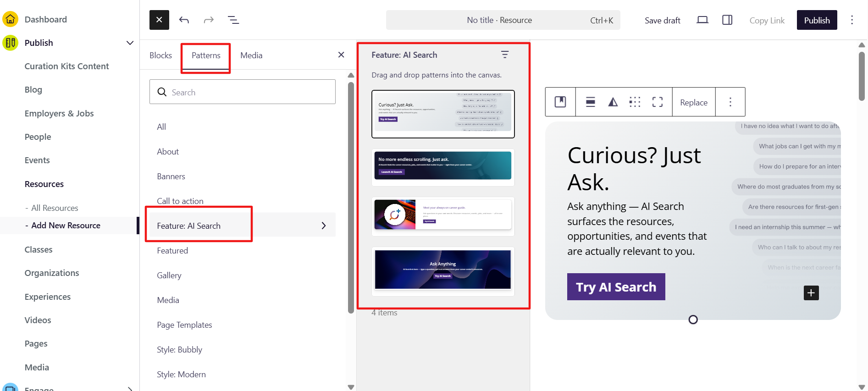Select the About pattern category
This screenshot has width=868, height=391.
pyautogui.click(x=243, y=151)
